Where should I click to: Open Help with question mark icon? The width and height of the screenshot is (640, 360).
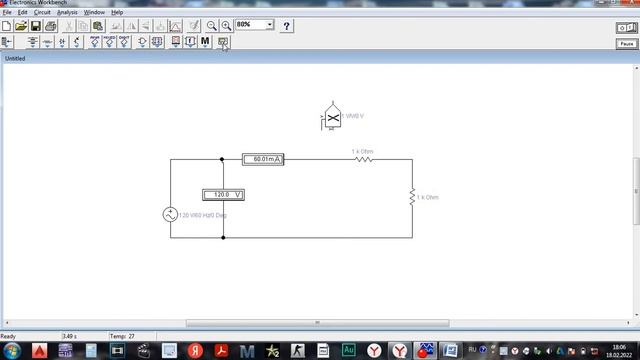(x=287, y=26)
